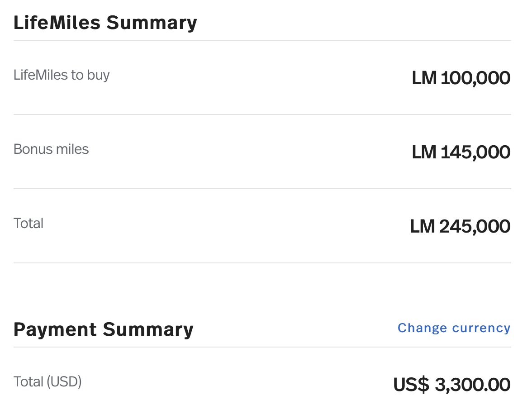
Task: Click the divider below LifeMiles to buy row
Action: pyautogui.click(x=262, y=114)
